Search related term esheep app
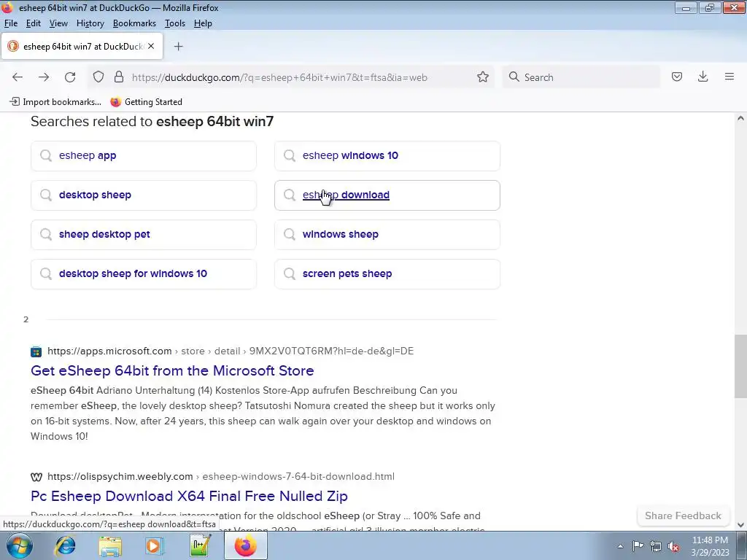Image resolution: width=747 pixels, height=560 pixels. [144, 156]
